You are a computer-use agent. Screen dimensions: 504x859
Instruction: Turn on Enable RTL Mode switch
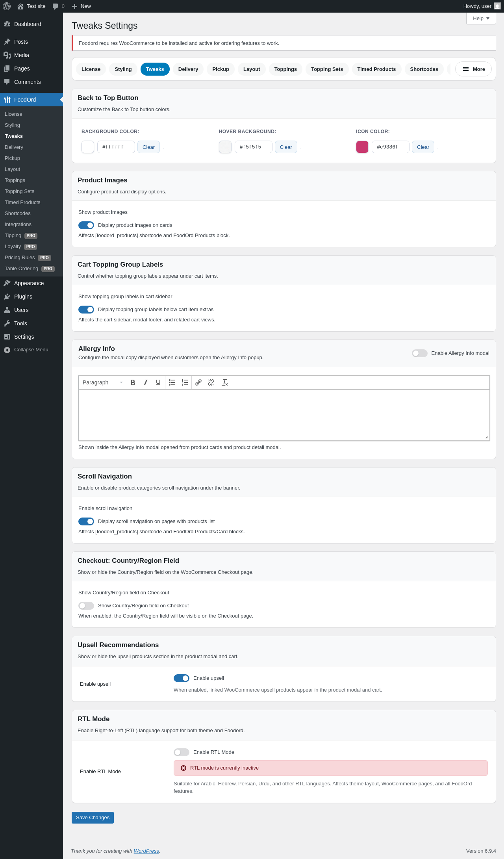tap(182, 752)
